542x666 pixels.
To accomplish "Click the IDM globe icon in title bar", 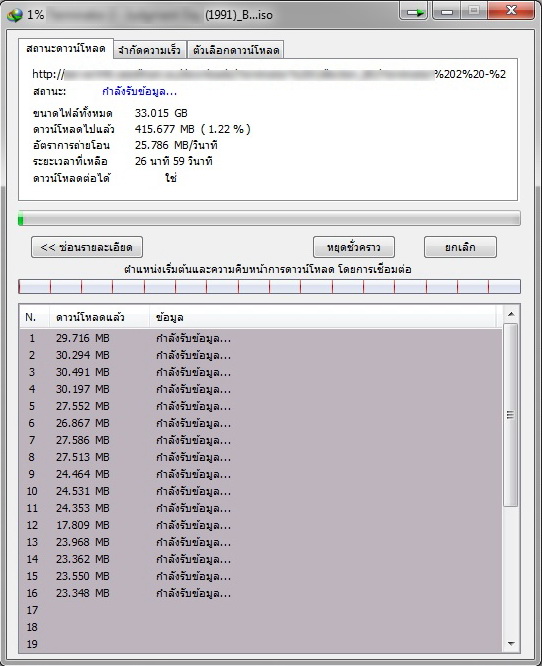I will (14, 15).
